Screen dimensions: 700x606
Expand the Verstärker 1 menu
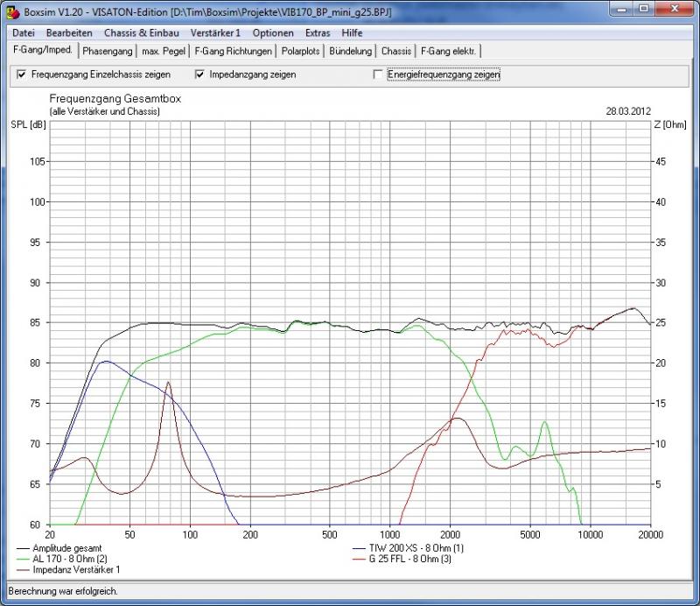click(215, 32)
